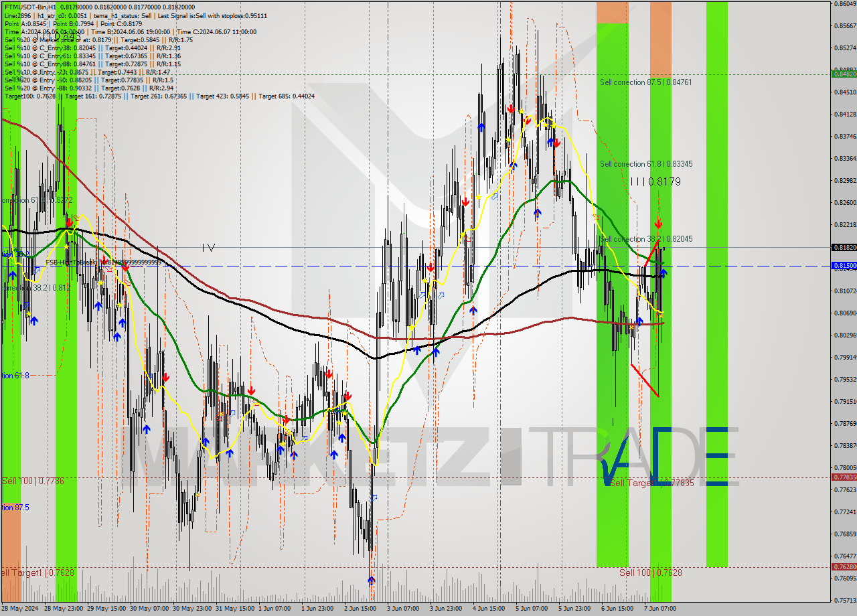Click 'Sell correction 61.8 | 0.83345' chart label

click(x=645, y=164)
